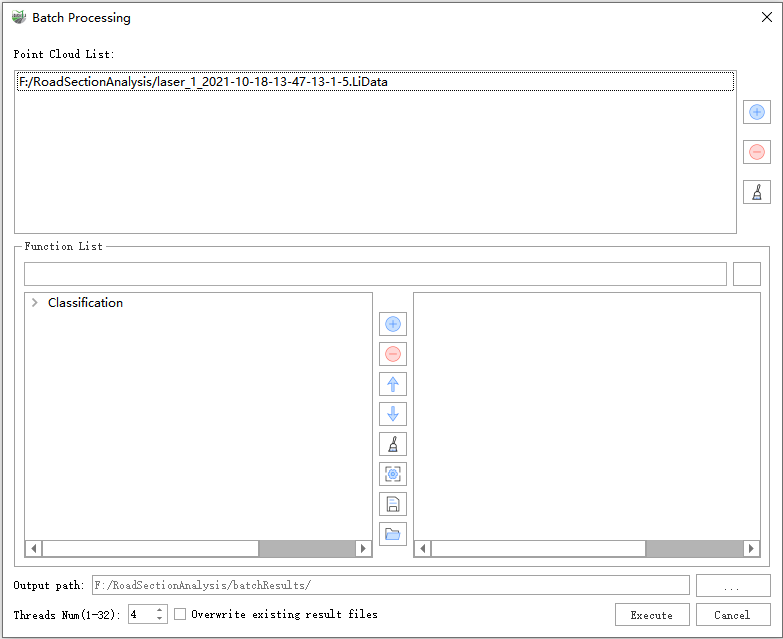Move selected function down in order
The height and width of the screenshot is (639, 783).
393,414
